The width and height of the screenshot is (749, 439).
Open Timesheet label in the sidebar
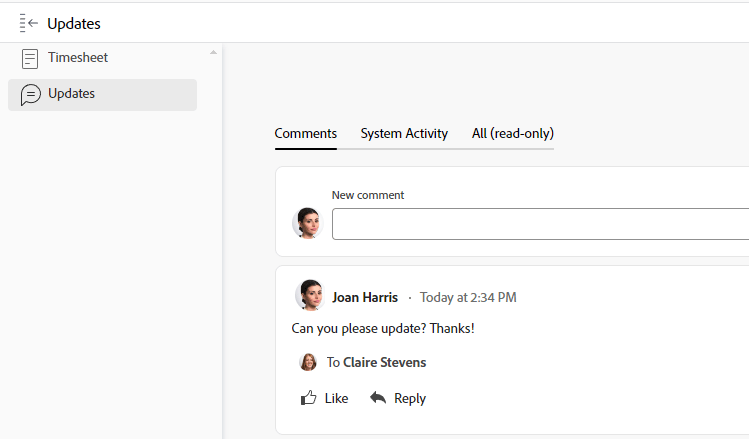coord(78,57)
